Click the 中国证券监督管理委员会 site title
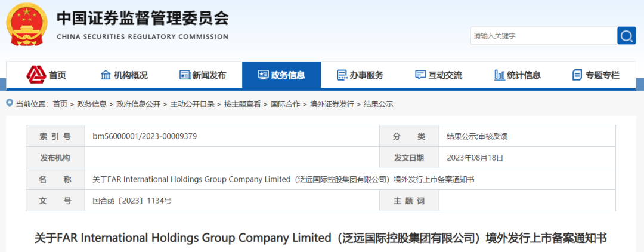Image resolution: width=644 pixels, height=252 pixels. click(142, 18)
